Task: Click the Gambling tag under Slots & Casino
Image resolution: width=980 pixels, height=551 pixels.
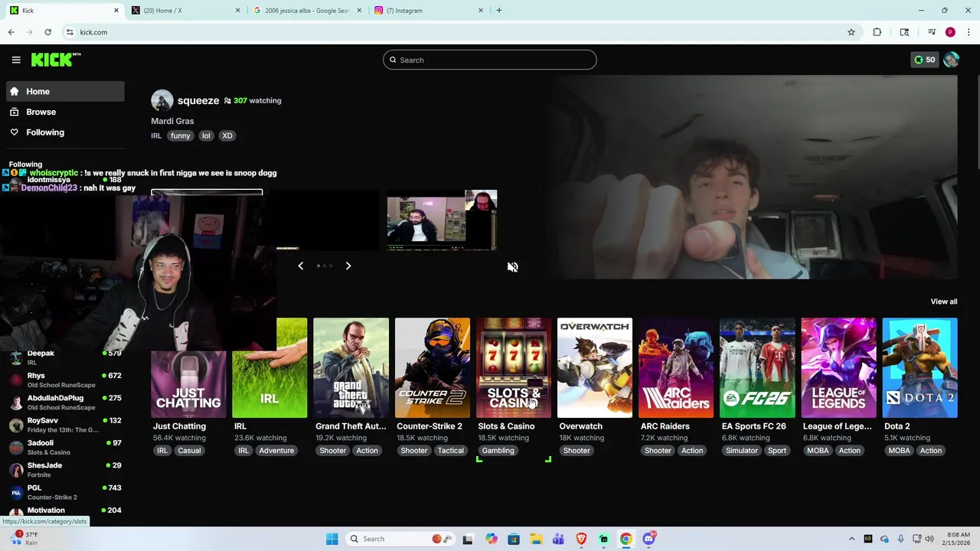Action: tap(498, 451)
